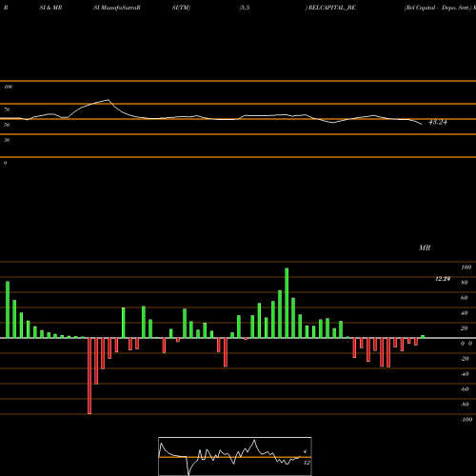Click the 20 label on MR axis
Screen dimensions: 476x476
pos(465,328)
